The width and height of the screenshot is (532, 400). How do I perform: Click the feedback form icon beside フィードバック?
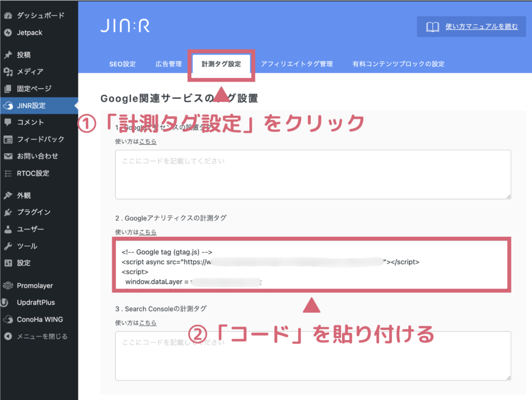pyautogui.click(x=8, y=139)
